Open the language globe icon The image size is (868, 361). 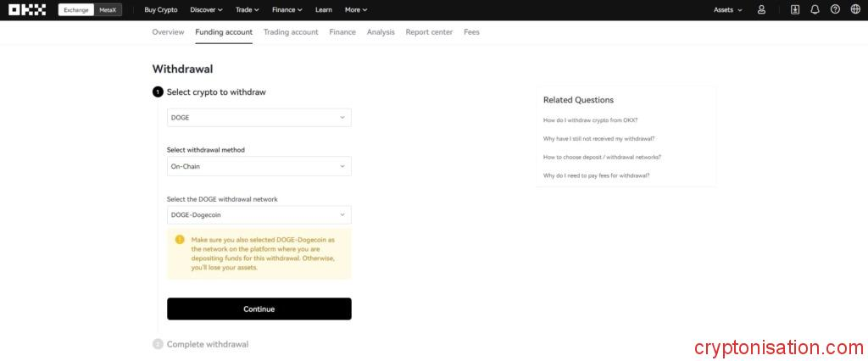tap(854, 10)
